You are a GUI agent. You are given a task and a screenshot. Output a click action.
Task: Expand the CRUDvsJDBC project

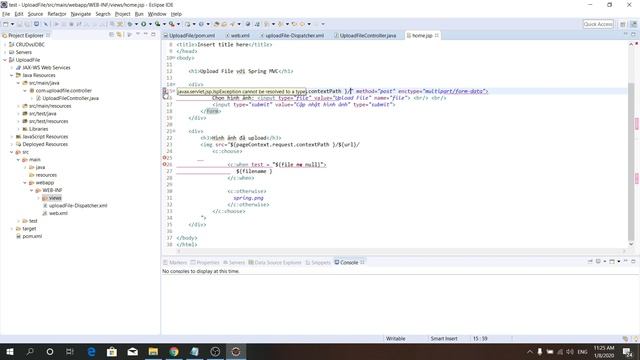point(5,44)
